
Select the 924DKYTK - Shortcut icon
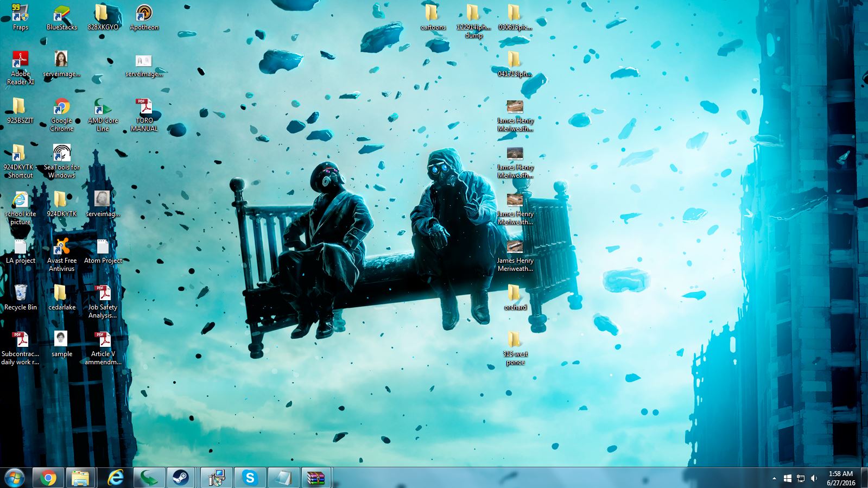[20, 161]
